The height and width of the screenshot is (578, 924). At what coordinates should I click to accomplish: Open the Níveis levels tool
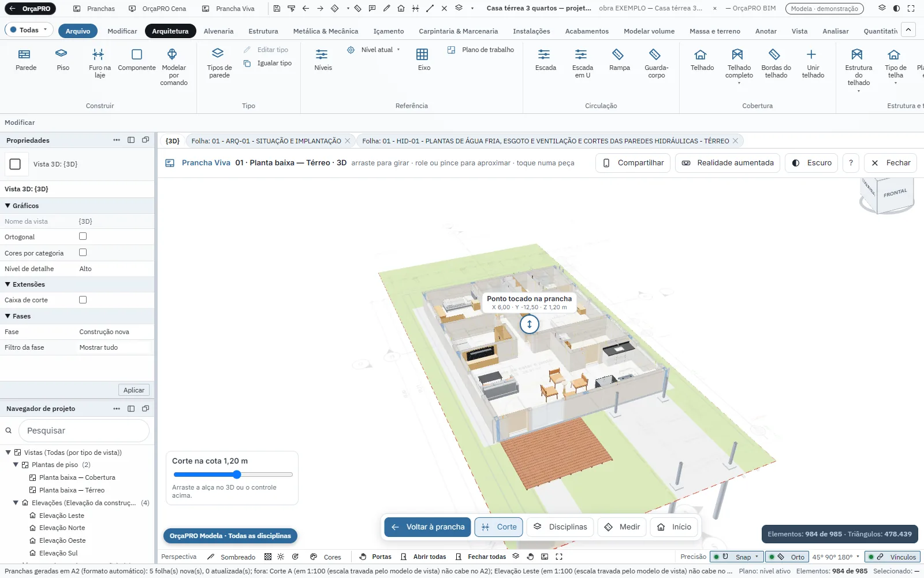pos(323,60)
